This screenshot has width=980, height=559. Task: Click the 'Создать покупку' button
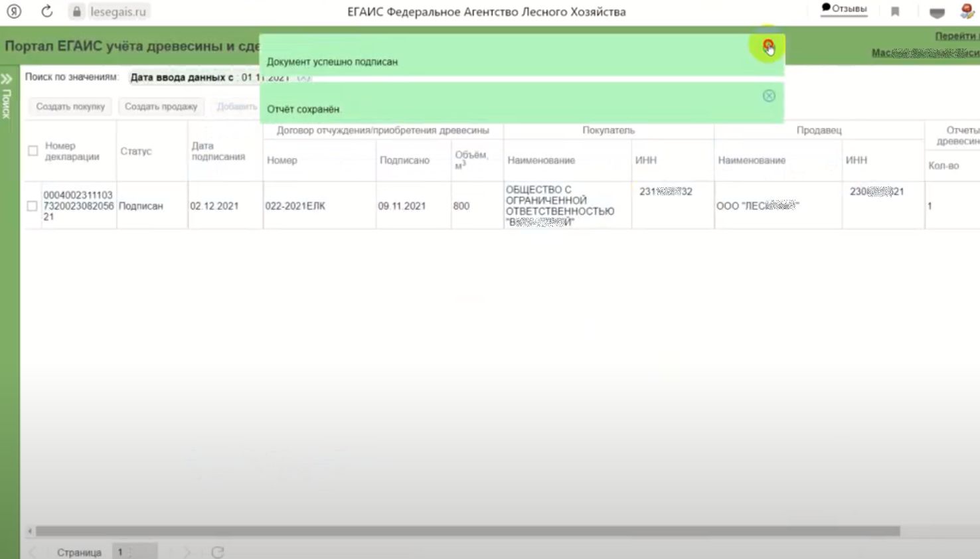(x=70, y=106)
